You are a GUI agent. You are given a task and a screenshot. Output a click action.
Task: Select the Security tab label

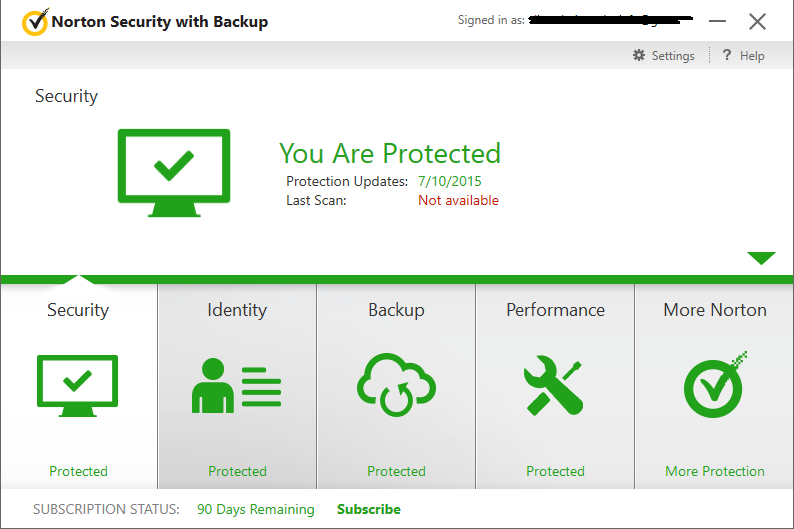click(78, 310)
